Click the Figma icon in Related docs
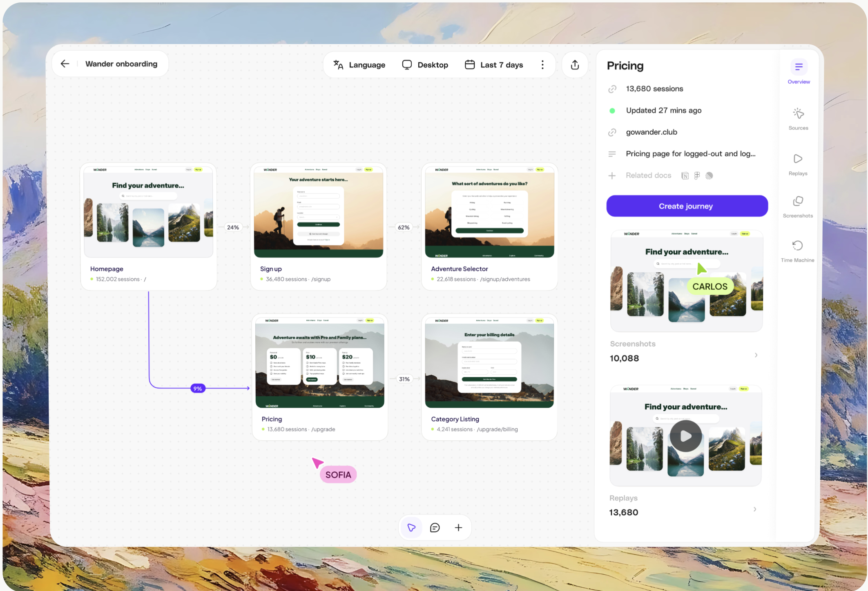 coord(697,176)
